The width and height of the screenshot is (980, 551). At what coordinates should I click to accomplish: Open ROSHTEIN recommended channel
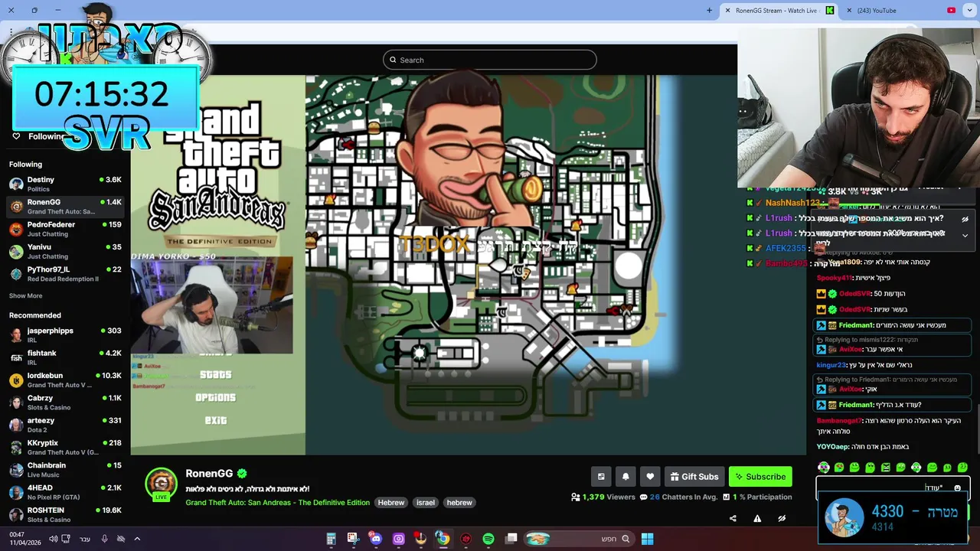(65, 514)
